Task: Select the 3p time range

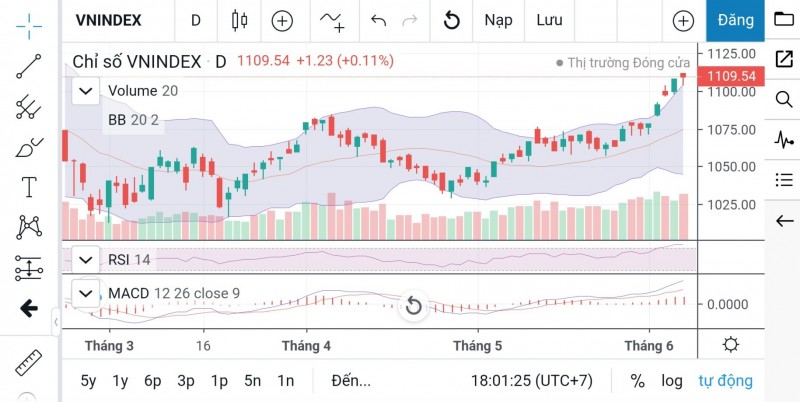Action: pos(186,380)
